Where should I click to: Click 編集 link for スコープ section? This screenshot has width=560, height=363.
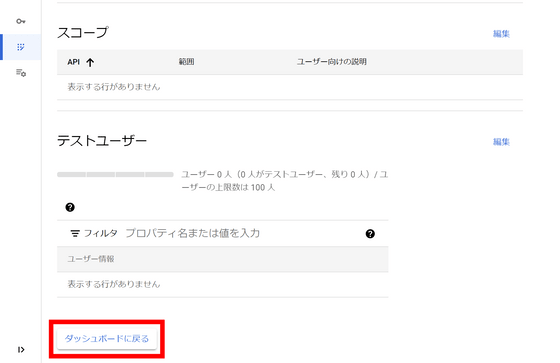(x=501, y=34)
